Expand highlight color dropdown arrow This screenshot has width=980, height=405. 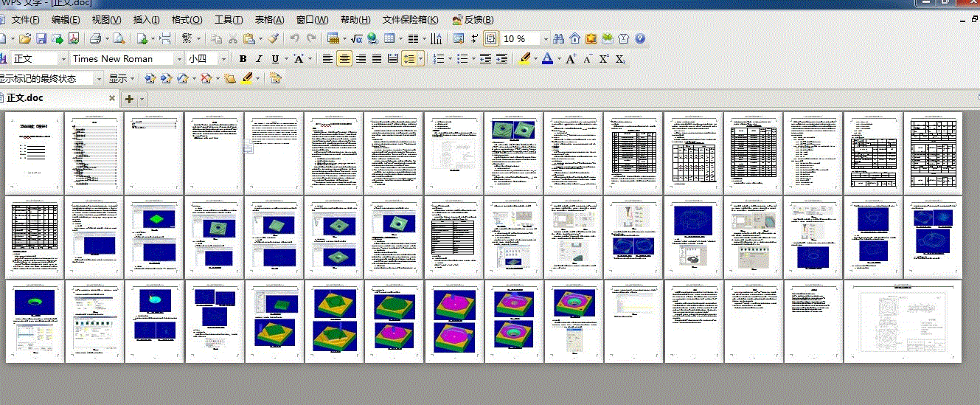point(535,58)
